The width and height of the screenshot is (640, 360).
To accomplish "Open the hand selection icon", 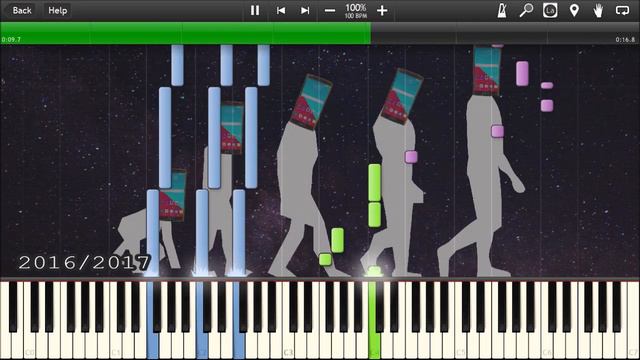I will [598, 10].
